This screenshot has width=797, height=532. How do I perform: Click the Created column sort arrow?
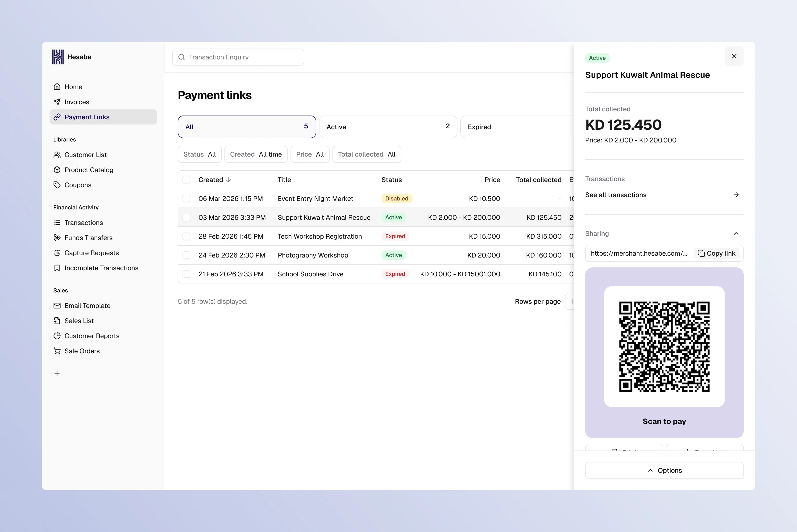[228, 180]
